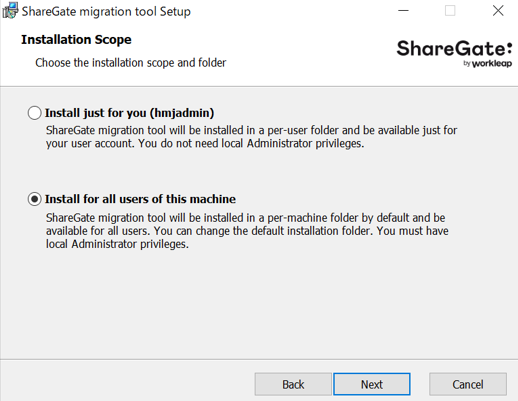Click the ShareGate logo's colon dots
Screen dimensions: 518x401
(x=509, y=49)
